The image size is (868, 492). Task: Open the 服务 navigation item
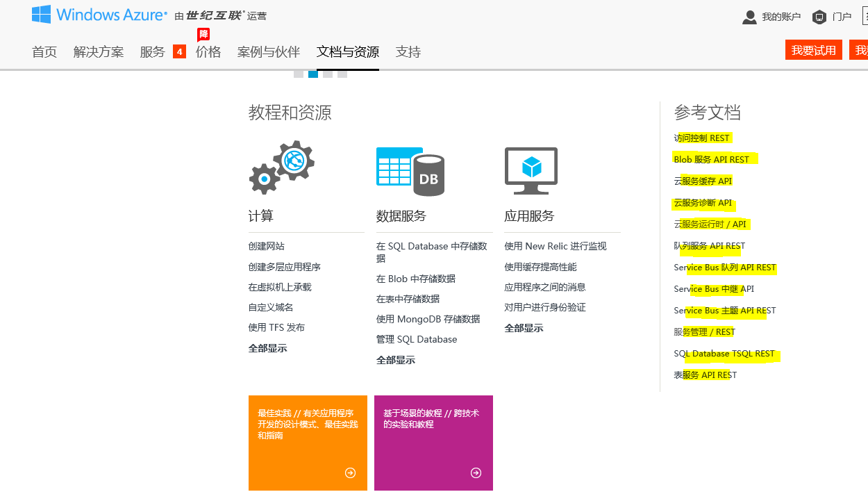153,52
